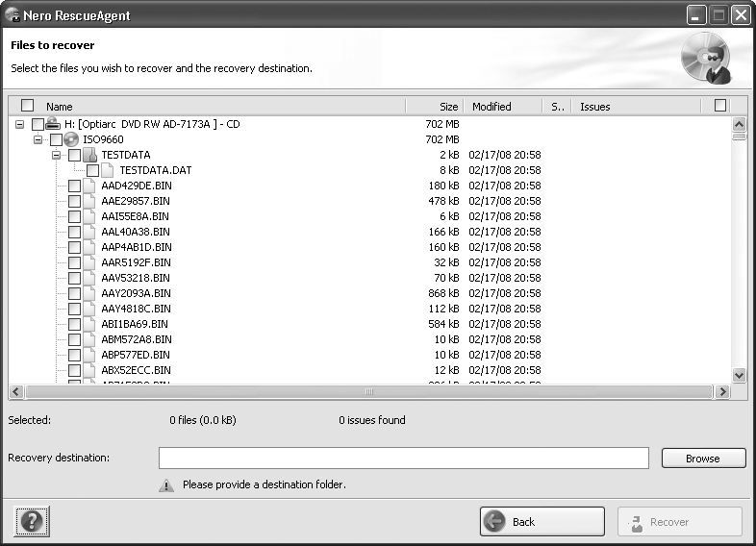Screen dimensions: 756x546
Task: Click the TESTDATA folder icon
Action: point(89,155)
